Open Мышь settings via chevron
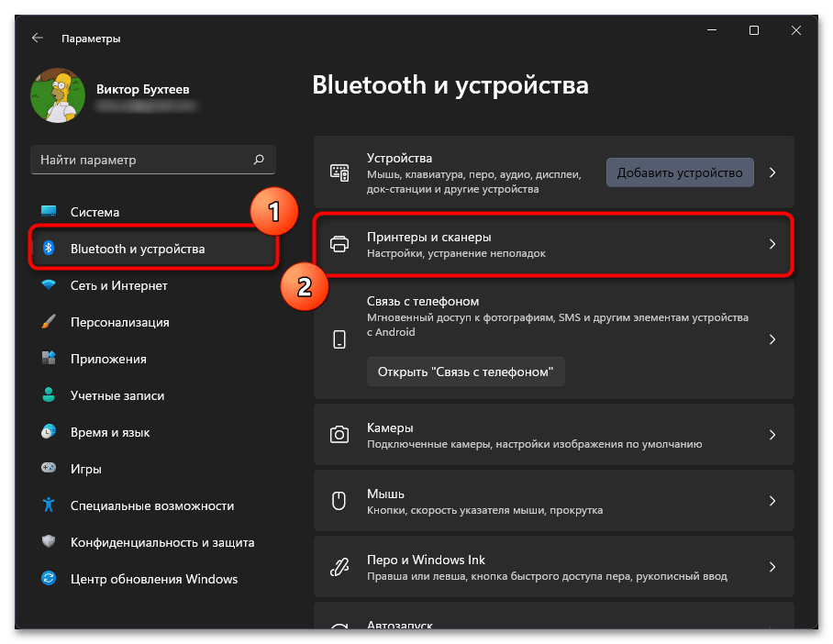This screenshot has width=833, height=644. pos(772,500)
